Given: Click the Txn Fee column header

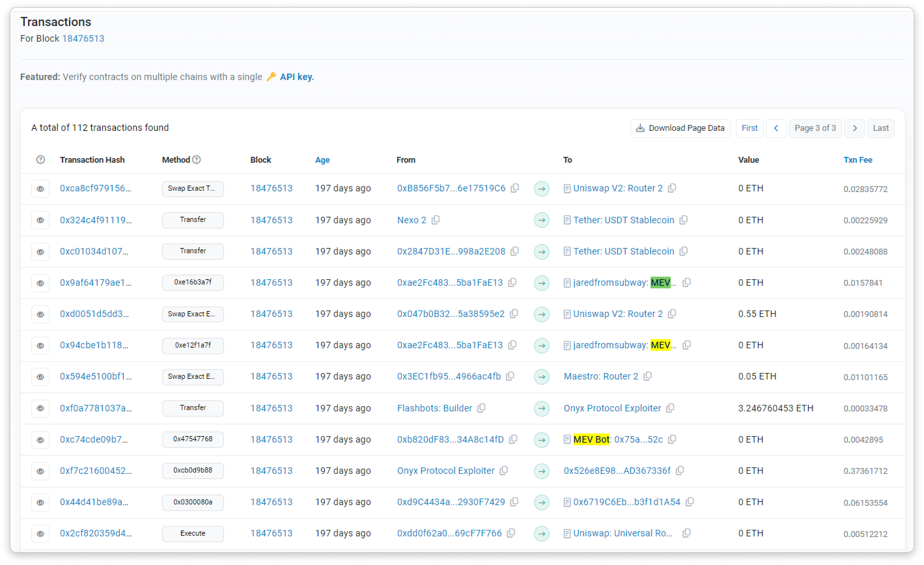Looking at the screenshot, I should click(x=858, y=160).
